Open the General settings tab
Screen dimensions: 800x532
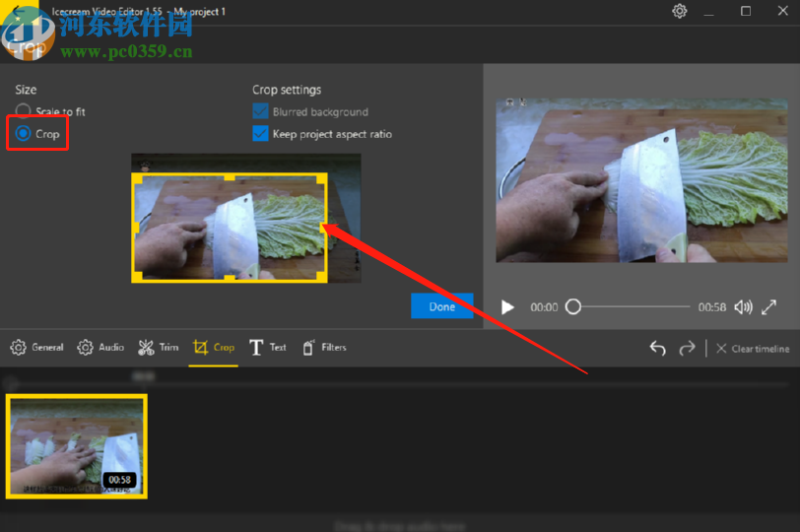(37, 348)
